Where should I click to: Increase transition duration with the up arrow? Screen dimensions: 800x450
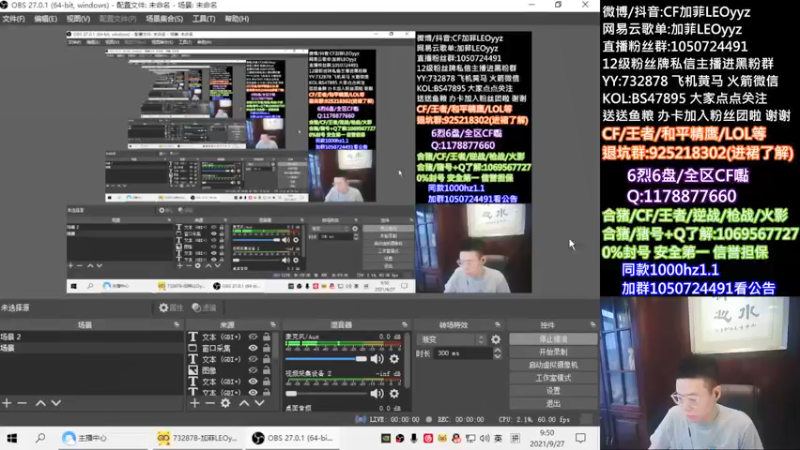[x=497, y=350]
